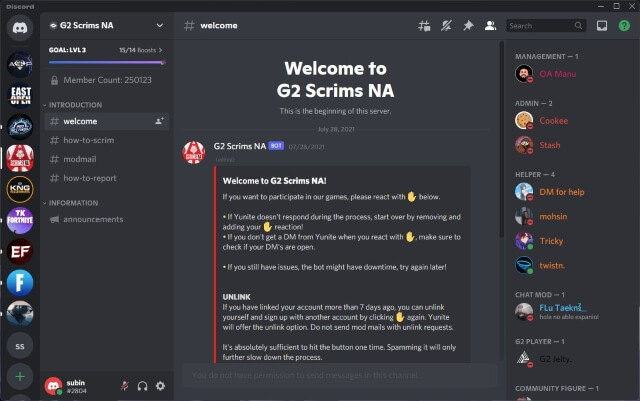The width and height of the screenshot is (640, 401).
Task: Click the server boost goal progress bar
Action: (105, 61)
